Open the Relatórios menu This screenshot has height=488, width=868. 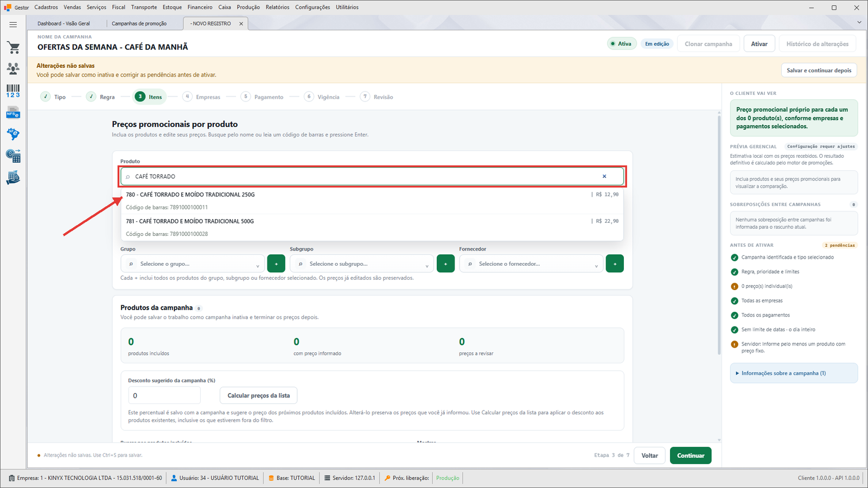click(277, 7)
